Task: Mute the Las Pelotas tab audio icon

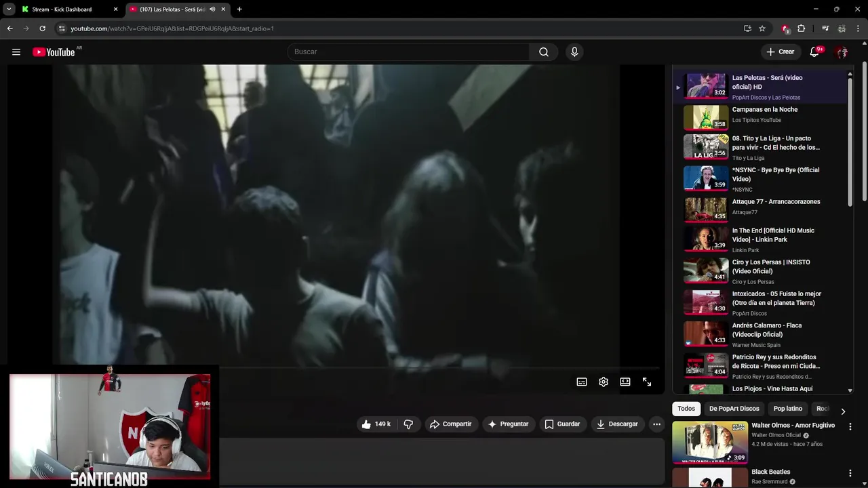Action: click(212, 9)
